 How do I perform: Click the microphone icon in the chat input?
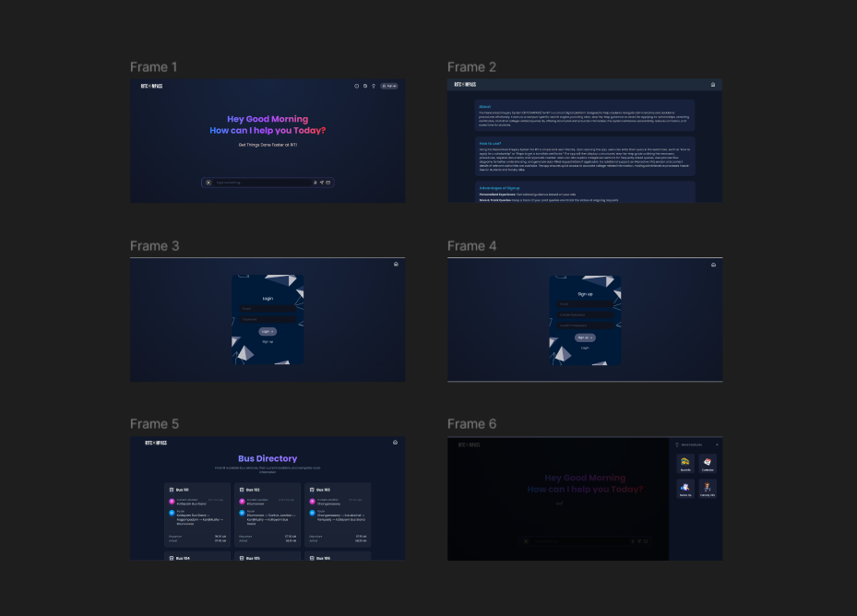[x=315, y=183]
